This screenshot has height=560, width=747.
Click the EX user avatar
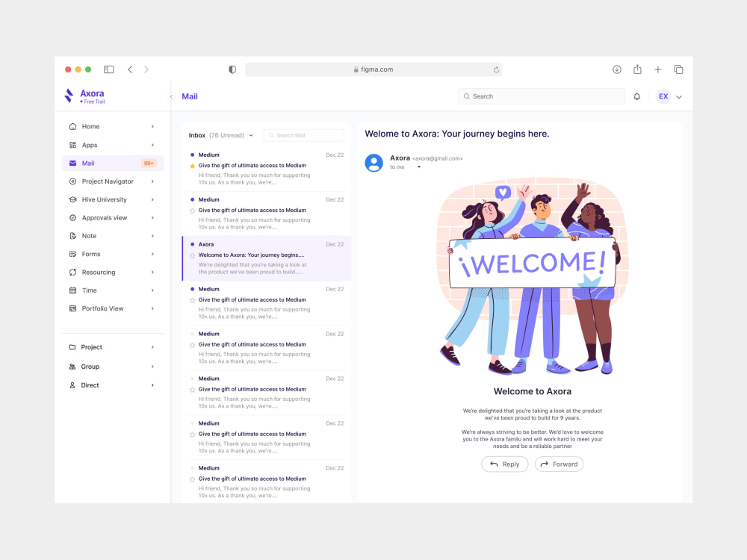pyautogui.click(x=663, y=96)
